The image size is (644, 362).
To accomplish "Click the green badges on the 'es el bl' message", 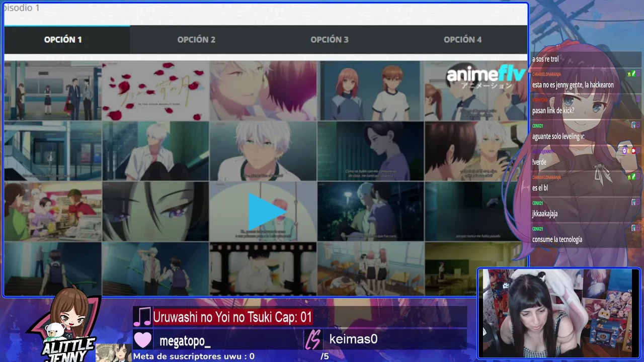I will point(631,176).
